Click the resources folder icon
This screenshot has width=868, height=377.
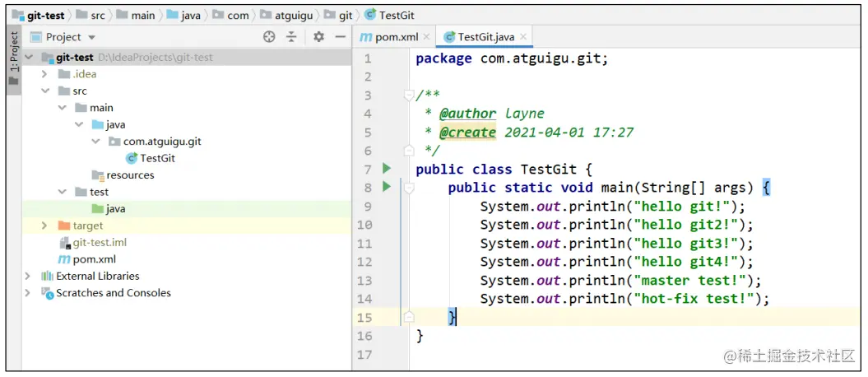(98, 175)
